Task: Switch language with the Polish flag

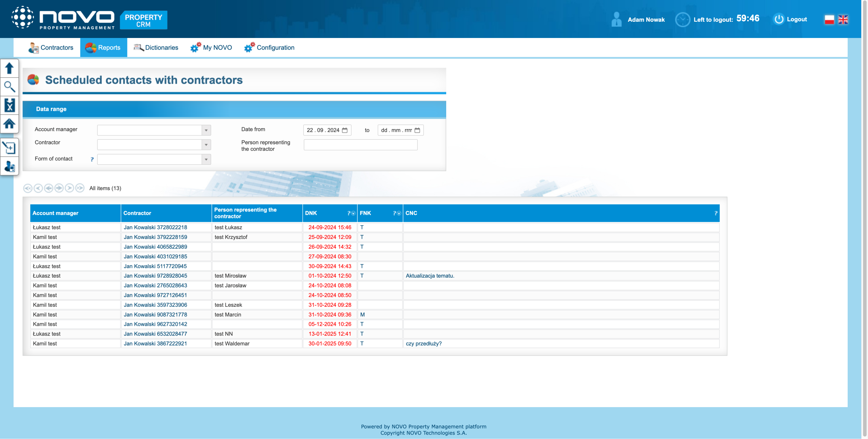Action: pyautogui.click(x=829, y=20)
